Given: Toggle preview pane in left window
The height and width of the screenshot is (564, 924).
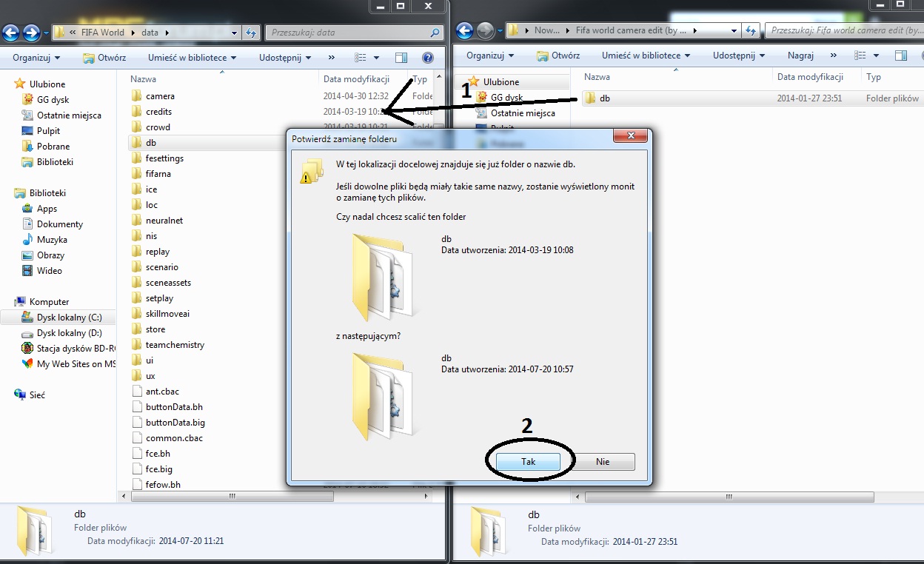Looking at the screenshot, I should tap(401, 57).
